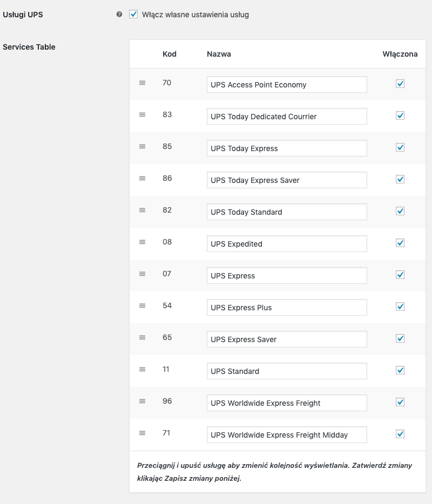The height and width of the screenshot is (504, 432).
Task: Disable UPS Access Point Economy service
Action: tap(400, 84)
